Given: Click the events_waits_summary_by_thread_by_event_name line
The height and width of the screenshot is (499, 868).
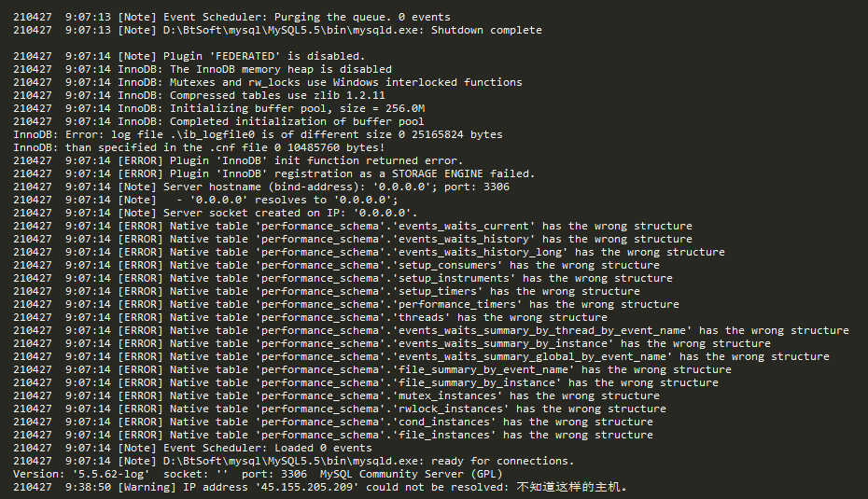Looking at the screenshot, I should pyautogui.click(x=431, y=331).
